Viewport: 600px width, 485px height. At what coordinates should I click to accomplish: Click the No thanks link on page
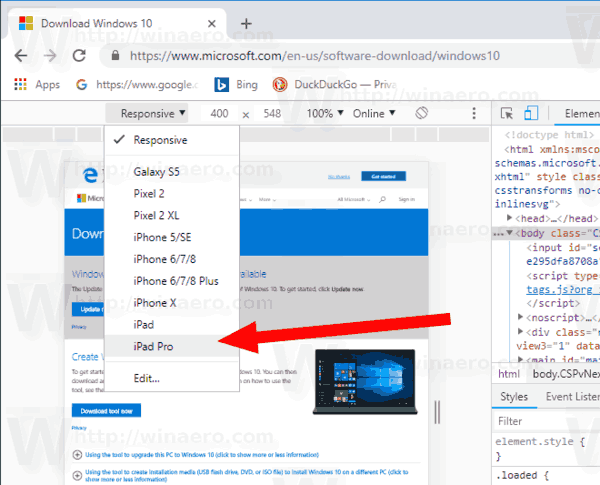(x=339, y=176)
